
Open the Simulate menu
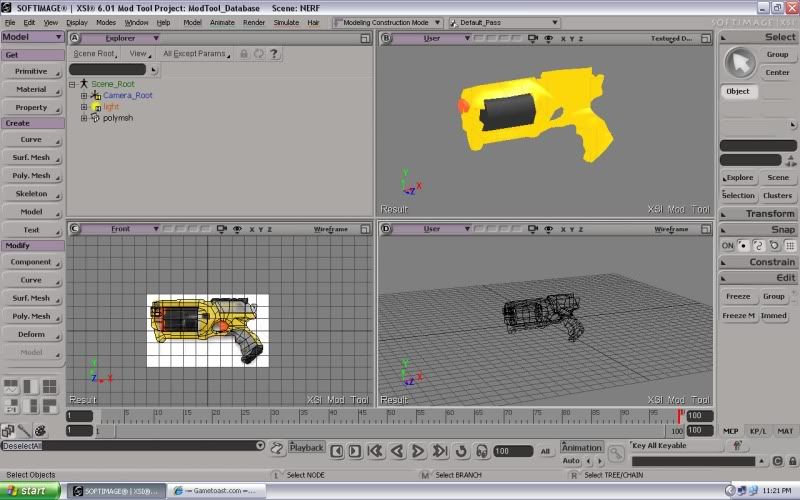pyautogui.click(x=286, y=22)
